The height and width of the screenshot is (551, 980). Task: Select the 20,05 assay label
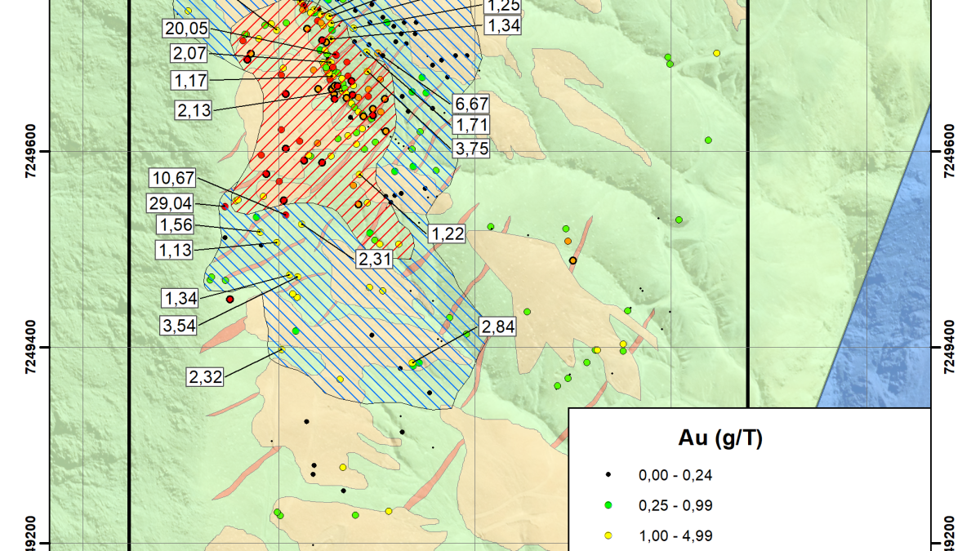pos(186,29)
